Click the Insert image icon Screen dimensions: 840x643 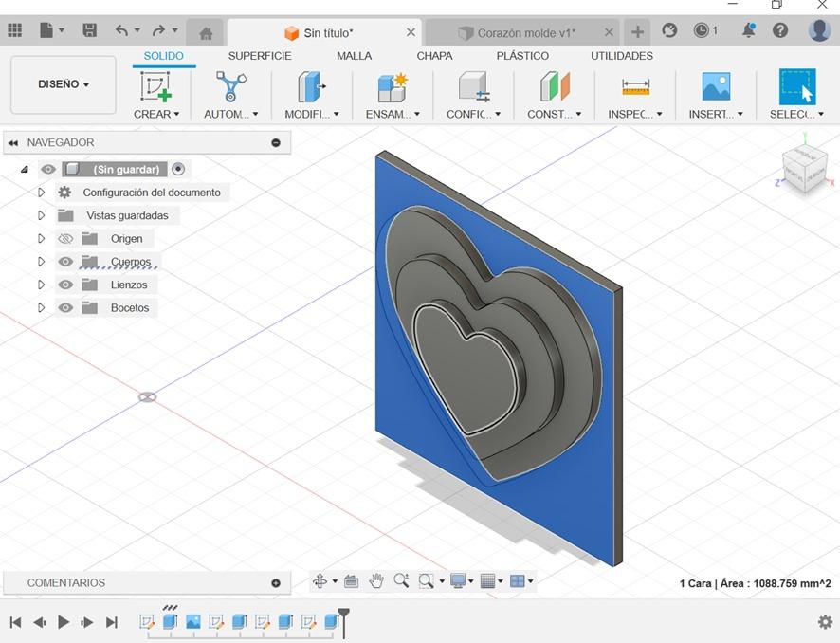pos(716,86)
